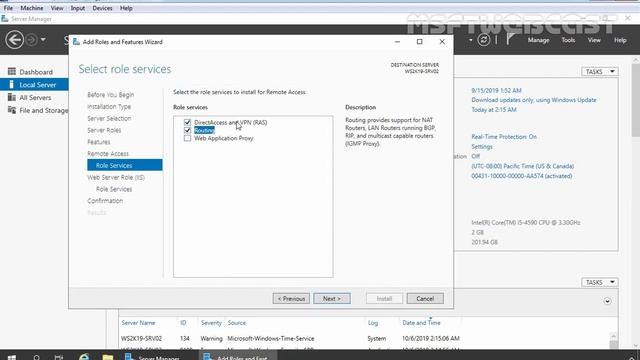
Task: Click the Pacific Time zone link
Action: click(x=522, y=166)
